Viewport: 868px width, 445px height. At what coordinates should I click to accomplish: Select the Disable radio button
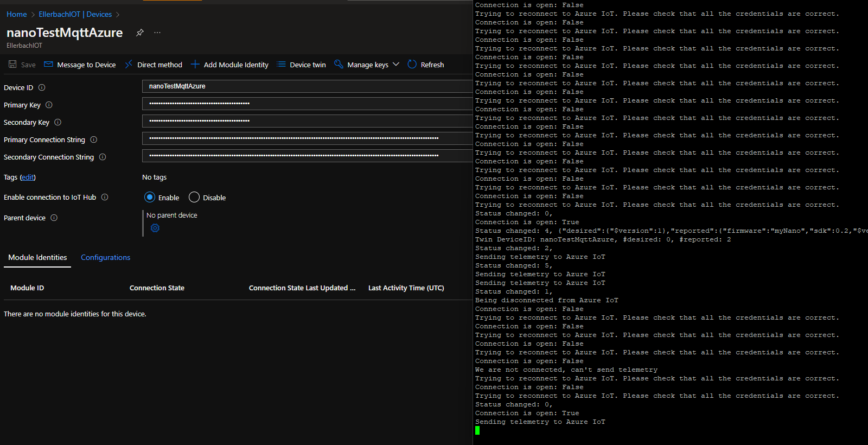click(194, 197)
